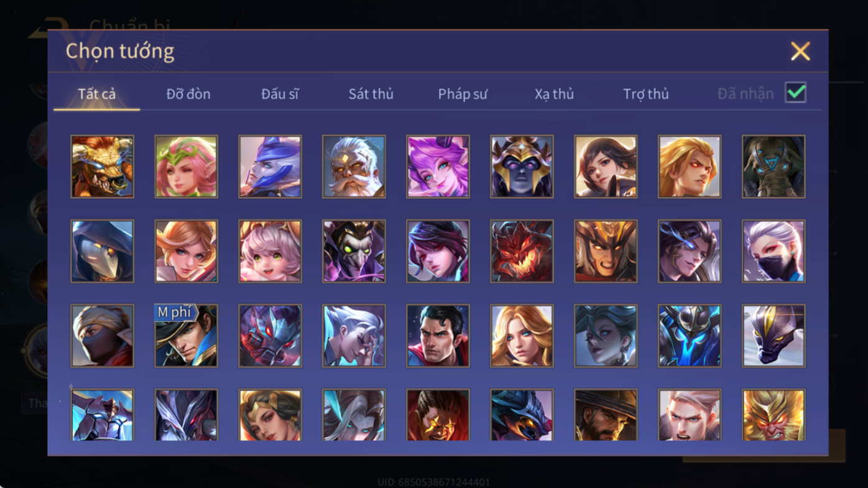
Task: Select the Superman hero portrait
Action: (438, 336)
